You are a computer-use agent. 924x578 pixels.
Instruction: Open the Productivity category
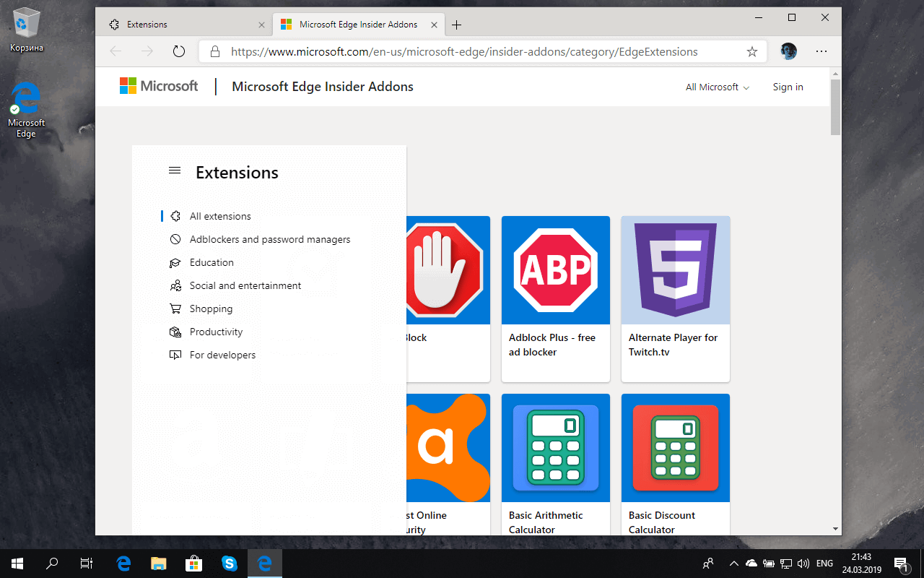[216, 332]
